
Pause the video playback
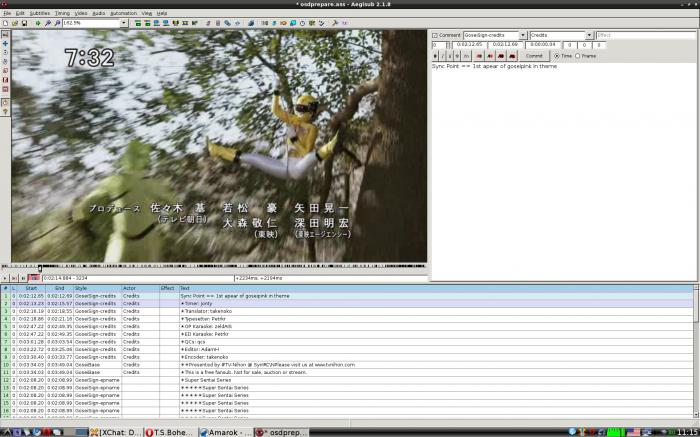click(x=22, y=278)
